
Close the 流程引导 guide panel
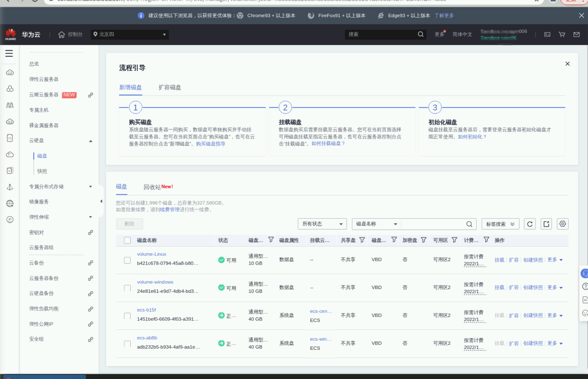[x=567, y=64]
